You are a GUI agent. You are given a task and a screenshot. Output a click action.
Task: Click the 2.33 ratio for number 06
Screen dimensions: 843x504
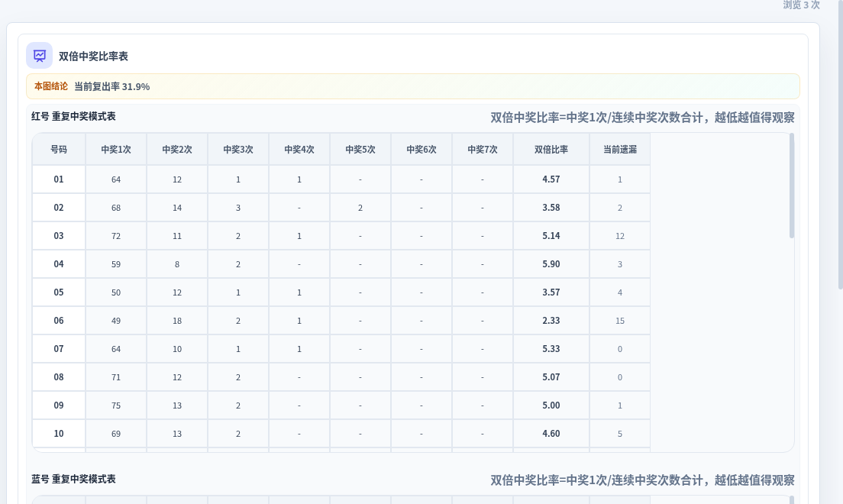(551, 321)
